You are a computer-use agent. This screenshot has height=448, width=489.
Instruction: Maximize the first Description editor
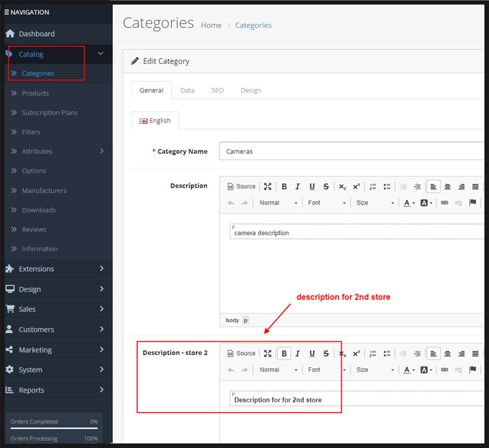268,186
